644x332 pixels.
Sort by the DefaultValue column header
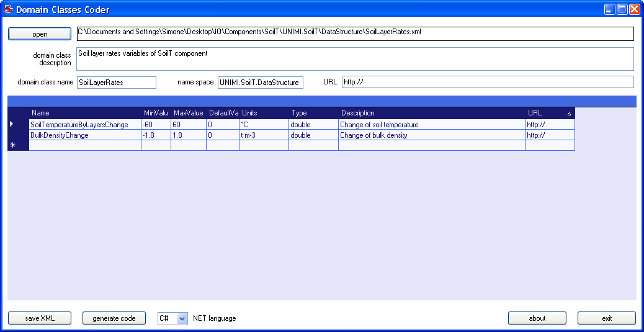(223, 113)
